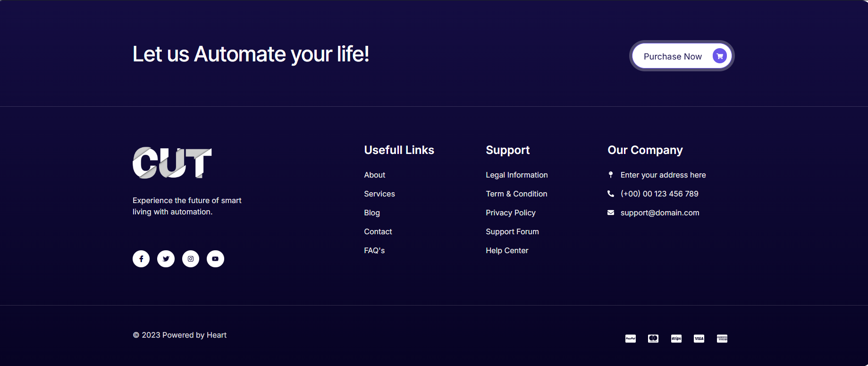Call the (+00) 00 123 456 789 number
The width and height of the screenshot is (868, 366).
pyautogui.click(x=659, y=194)
